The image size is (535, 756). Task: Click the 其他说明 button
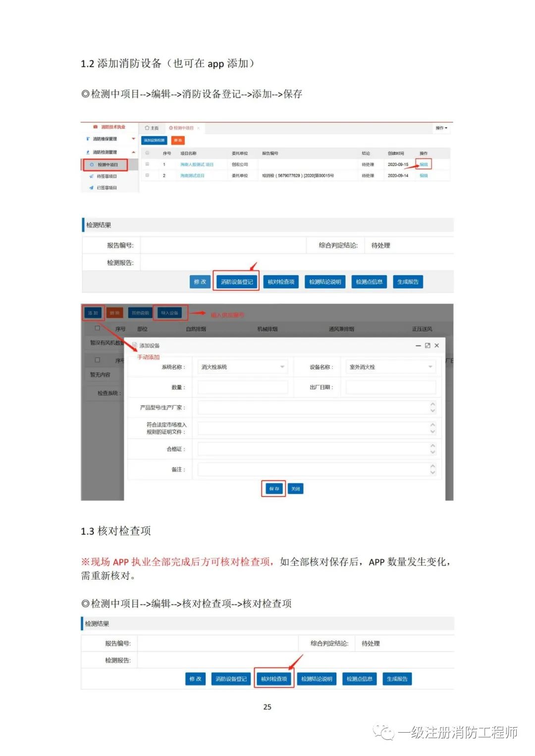coord(140,313)
